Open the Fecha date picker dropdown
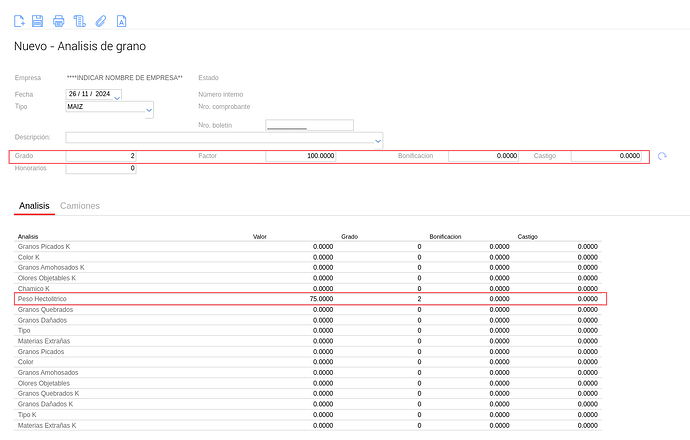This screenshot has width=690, height=440. pos(117,96)
